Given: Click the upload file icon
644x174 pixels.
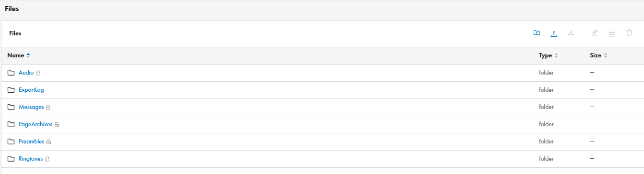Looking at the screenshot, I should coord(553,33).
